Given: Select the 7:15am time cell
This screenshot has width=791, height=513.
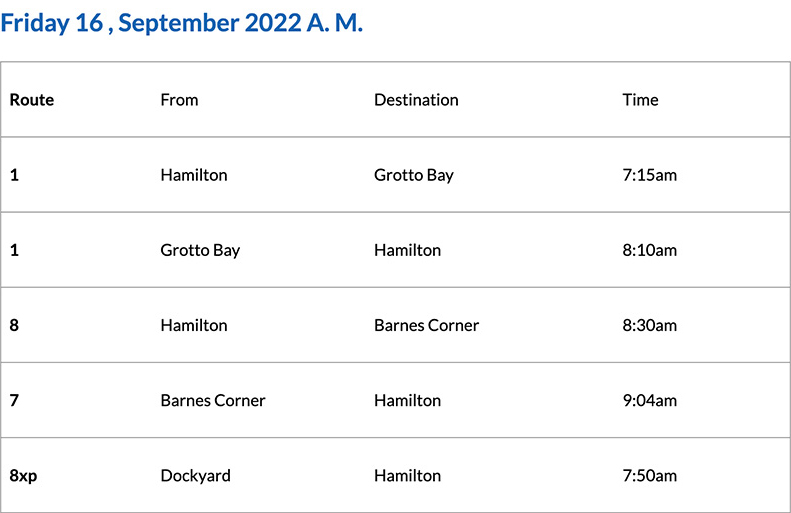Looking at the screenshot, I should [649, 175].
